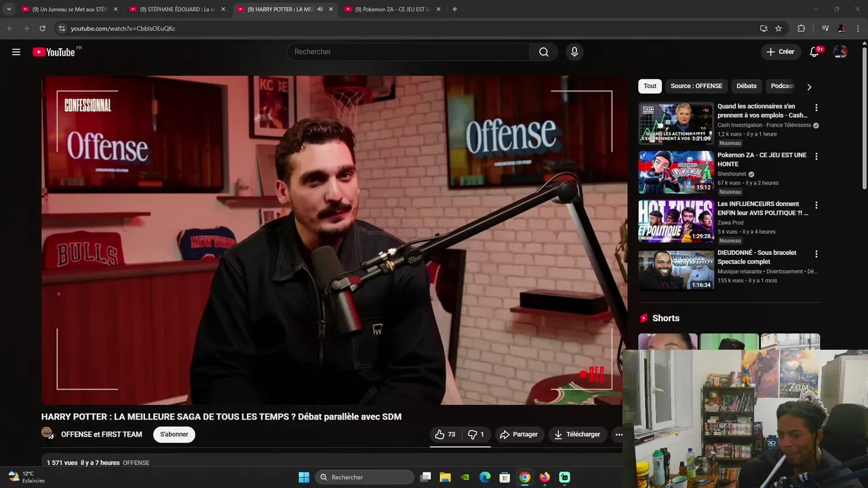Open the Hot Takes et Politique thumbnail
Image resolution: width=868 pixels, height=488 pixels.
(x=676, y=221)
